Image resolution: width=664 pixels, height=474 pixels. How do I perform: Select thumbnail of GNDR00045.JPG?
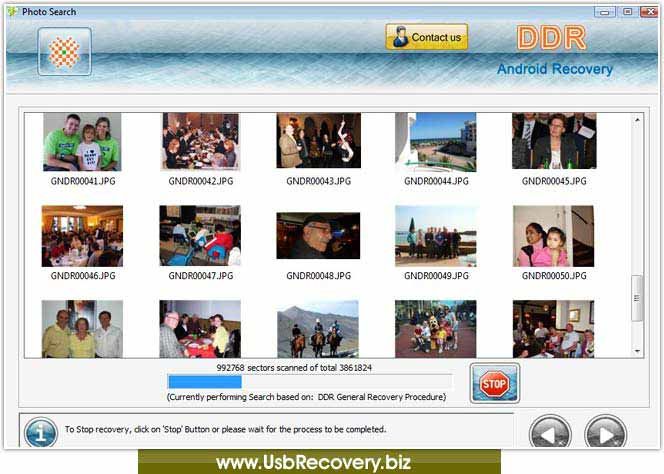coord(554,141)
